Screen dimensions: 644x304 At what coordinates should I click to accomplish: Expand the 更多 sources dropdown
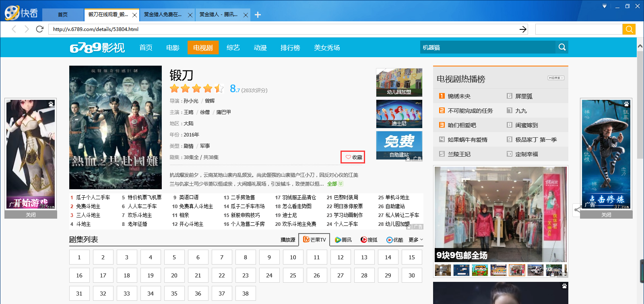416,240
